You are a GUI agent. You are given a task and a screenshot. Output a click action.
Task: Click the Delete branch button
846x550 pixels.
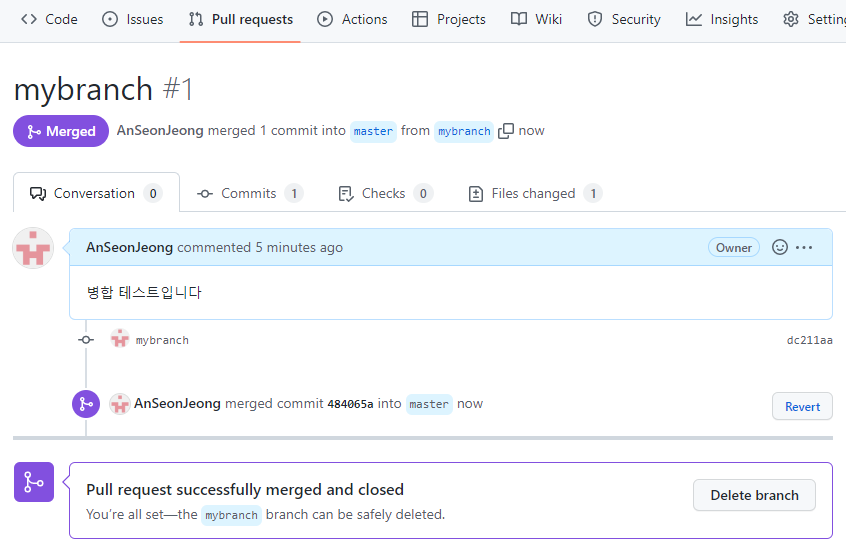[754, 495]
